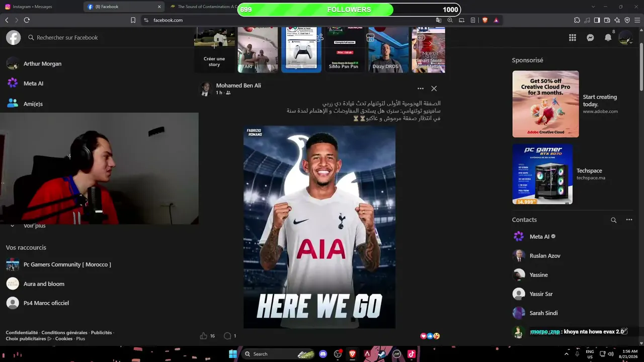Viewport: 644px width, 362px height.
Task: Open the browser extensions puzzle icon
Action: click(x=577, y=20)
